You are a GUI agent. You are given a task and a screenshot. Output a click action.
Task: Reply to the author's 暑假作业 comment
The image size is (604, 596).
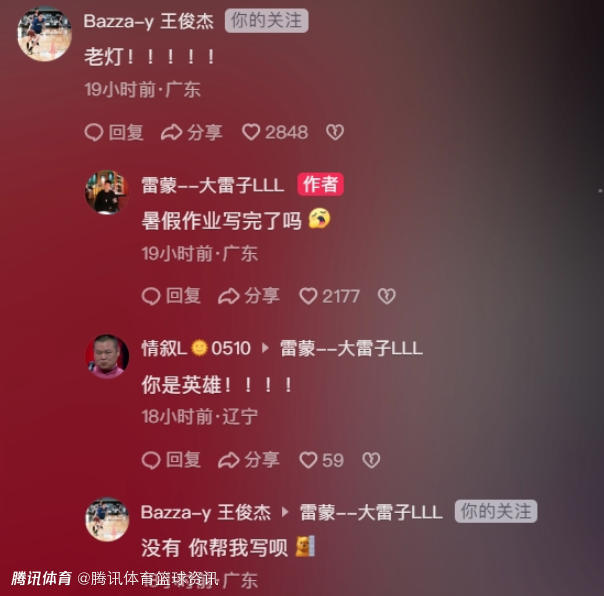point(171,296)
